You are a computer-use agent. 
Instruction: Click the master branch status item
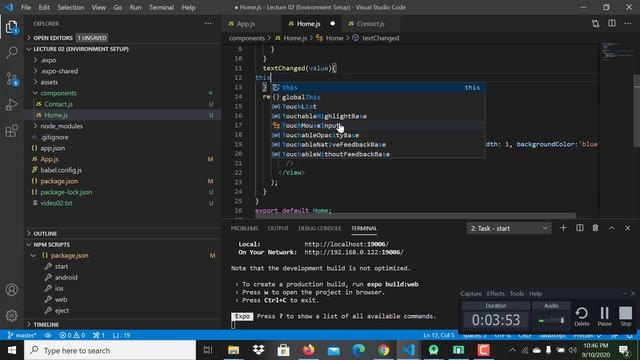point(22,335)
